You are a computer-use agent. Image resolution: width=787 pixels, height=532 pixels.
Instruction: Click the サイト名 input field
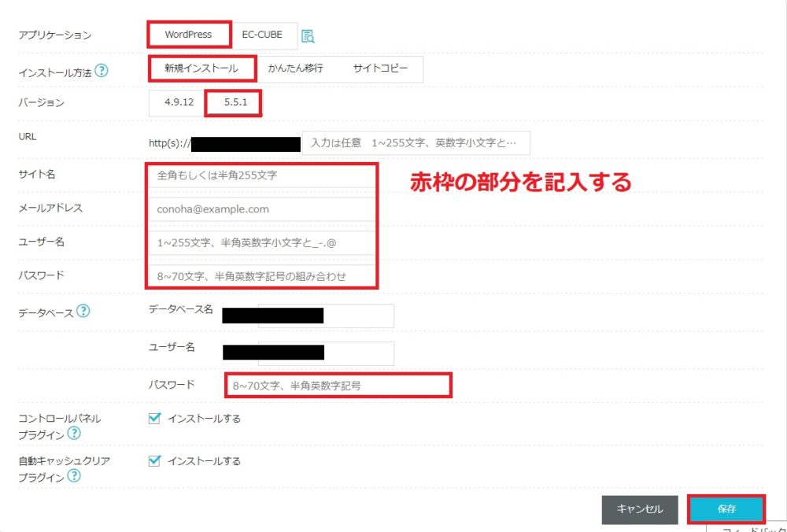tap(261, 175)
